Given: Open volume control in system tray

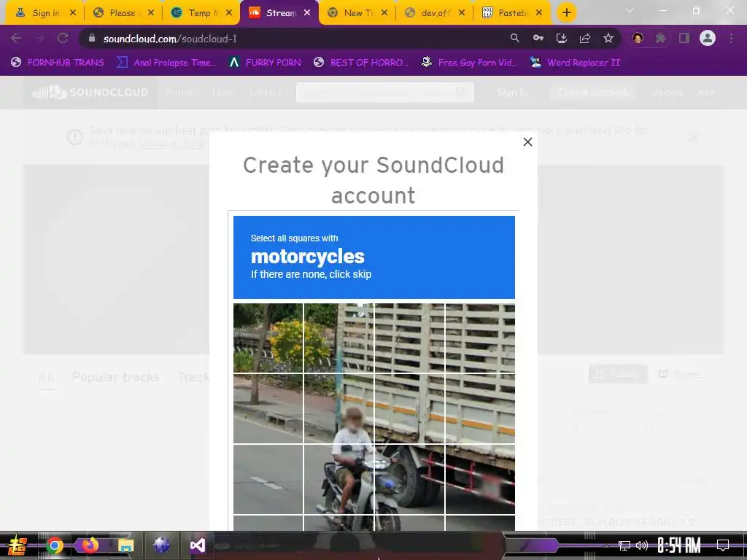Looking at the screenshot, I should pyautogui.click(x=642, y=545).
